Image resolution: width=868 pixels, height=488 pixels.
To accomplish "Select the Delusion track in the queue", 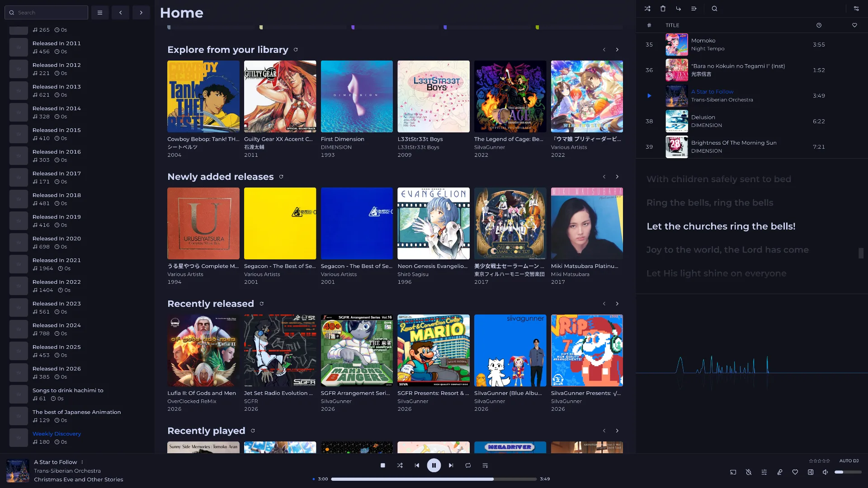I will [750, 121].
